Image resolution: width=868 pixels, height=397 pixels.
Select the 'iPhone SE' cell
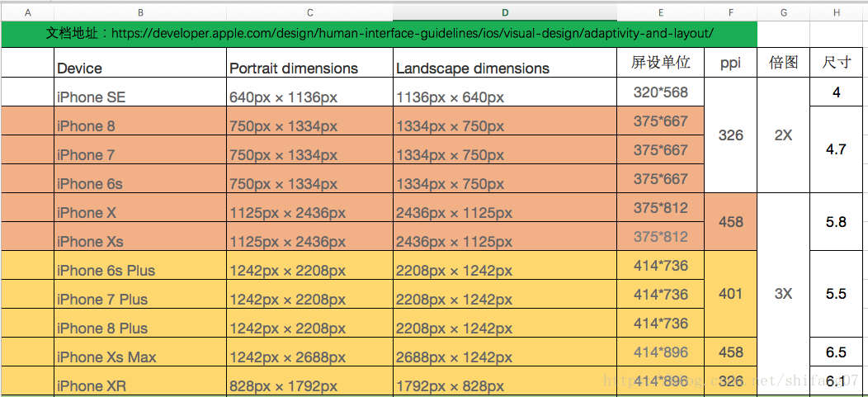pos(140,92)
